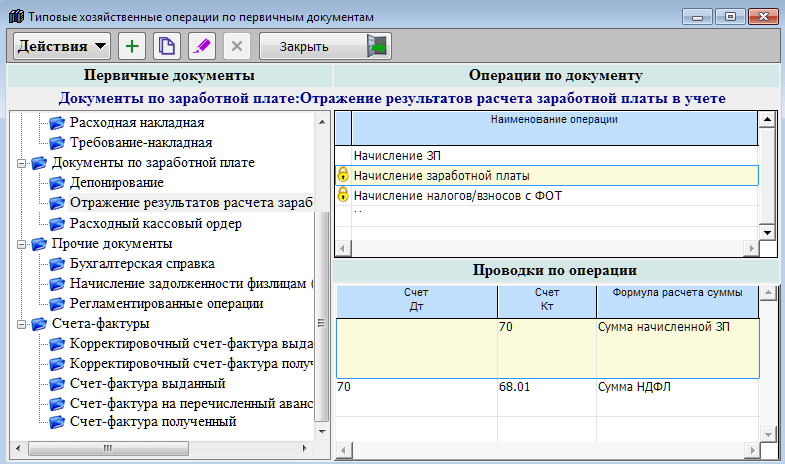Viewport: 785px width, 464px height.
Task: Select the Начисление ЗП operation row
Action: click(x=547, y=156)
